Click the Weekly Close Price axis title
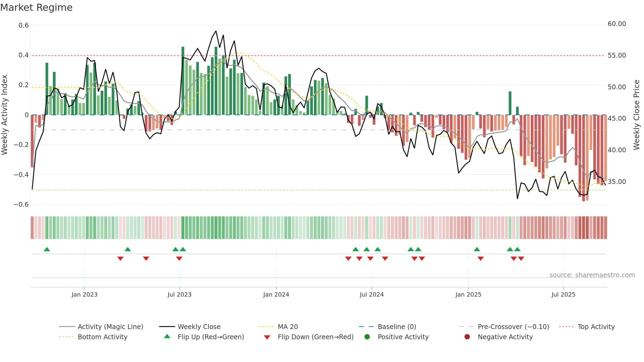 click(636, 115)
